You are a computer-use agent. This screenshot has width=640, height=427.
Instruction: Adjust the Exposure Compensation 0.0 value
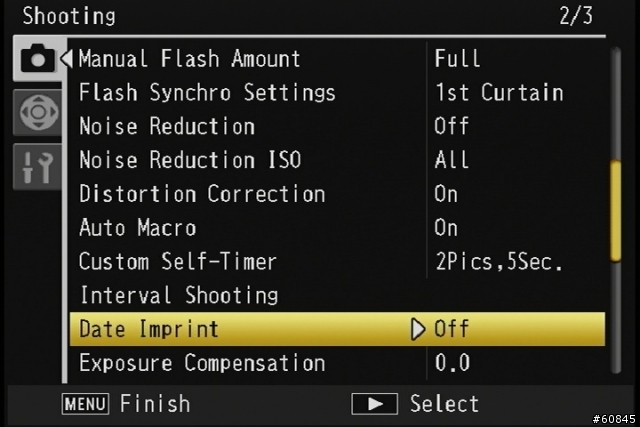point(452,363)
